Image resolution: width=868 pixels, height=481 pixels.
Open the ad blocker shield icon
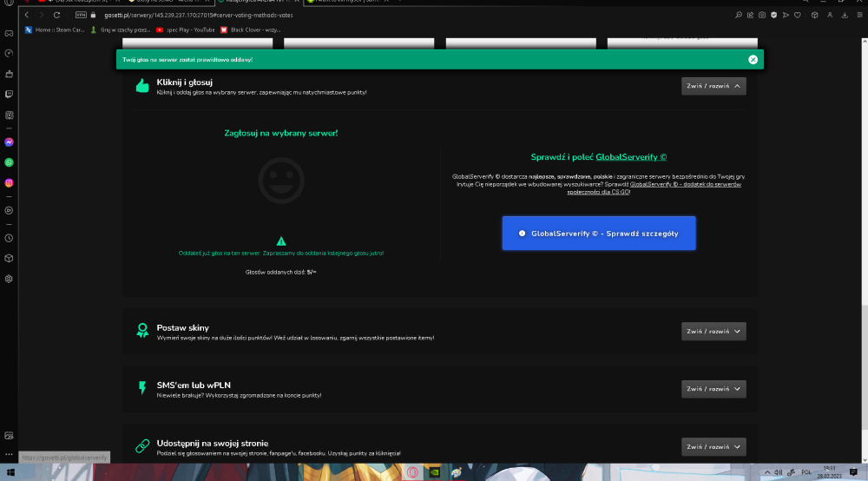click(x=774, y=15)
